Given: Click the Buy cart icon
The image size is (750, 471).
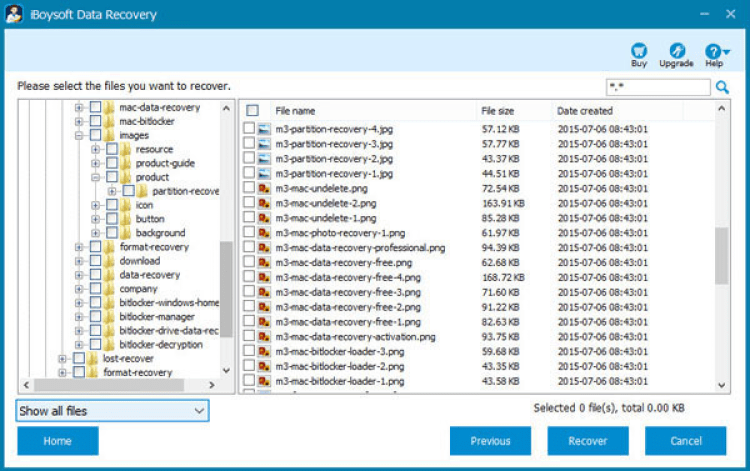Looking at the screenshot, I should [x=639, y=51].
